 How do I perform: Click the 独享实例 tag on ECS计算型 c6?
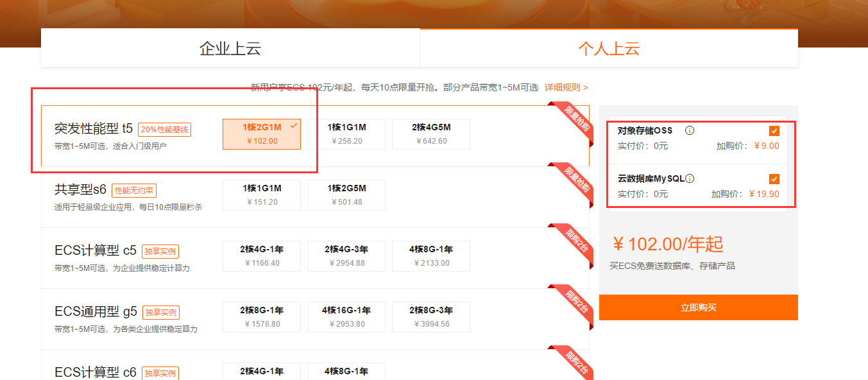[160, 373]
